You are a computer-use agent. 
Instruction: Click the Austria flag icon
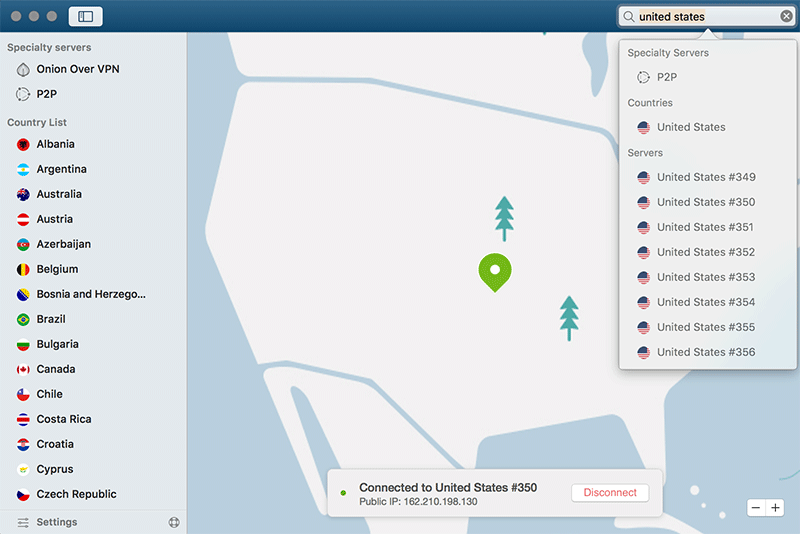tap(23, 219)
